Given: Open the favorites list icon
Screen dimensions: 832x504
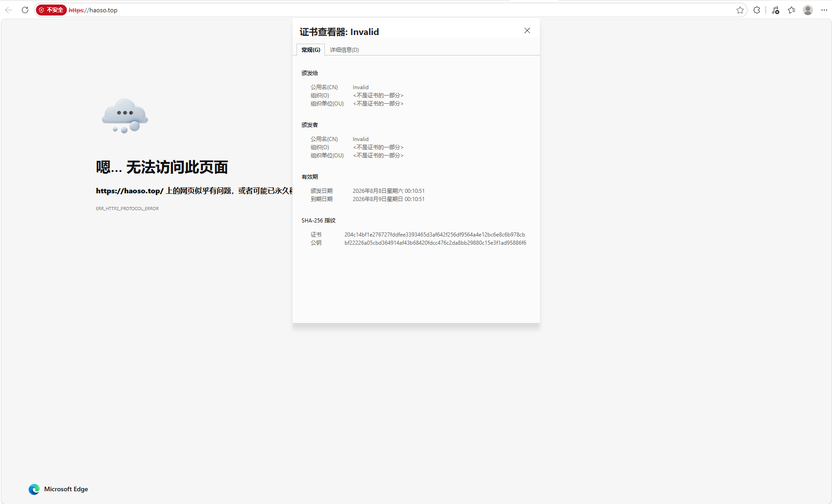Looking at the screenshot, I should tap(792, 10).
